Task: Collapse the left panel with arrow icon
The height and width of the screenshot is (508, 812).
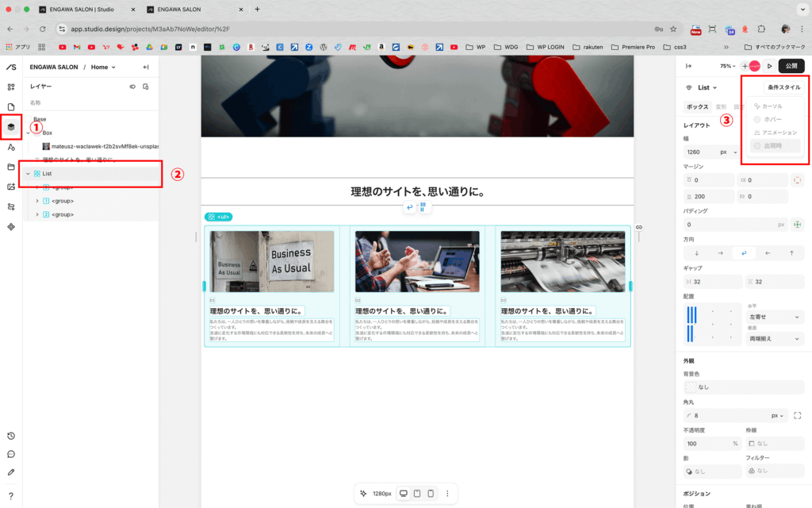Action: click(x=146, y=67)
